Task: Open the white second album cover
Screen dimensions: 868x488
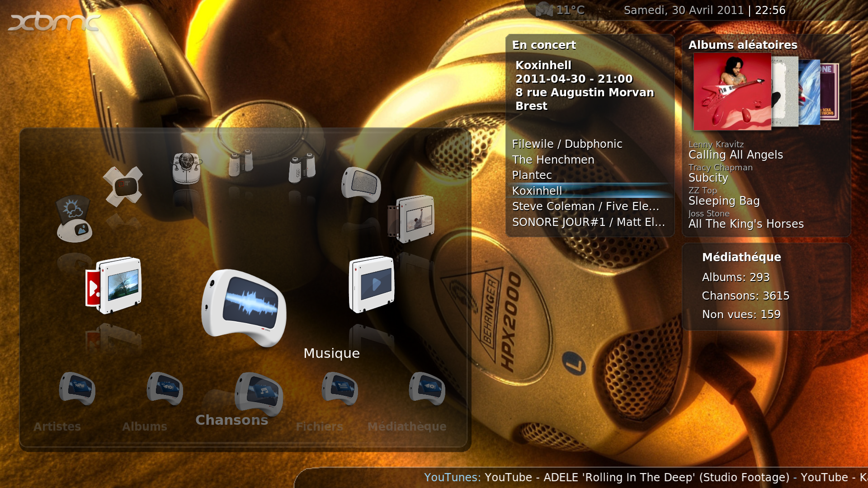Action: [x=785, y=92]
